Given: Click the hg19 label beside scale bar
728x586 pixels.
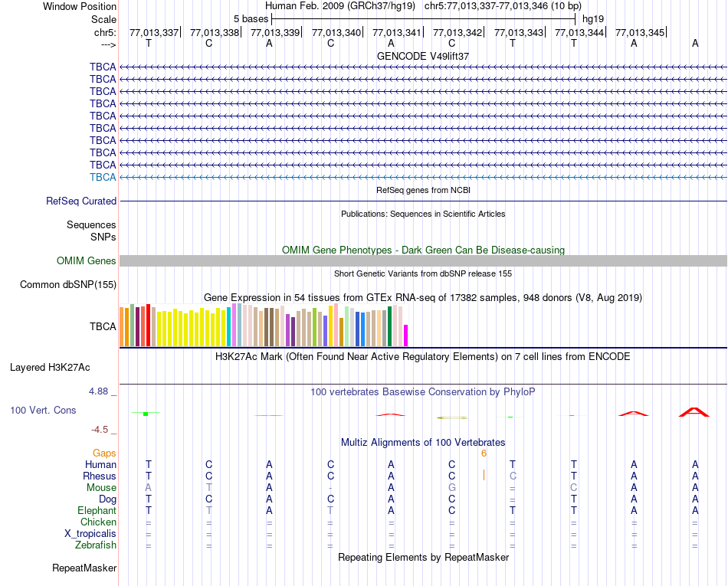Looking at the screenshot, I should [x=593, y=19].
